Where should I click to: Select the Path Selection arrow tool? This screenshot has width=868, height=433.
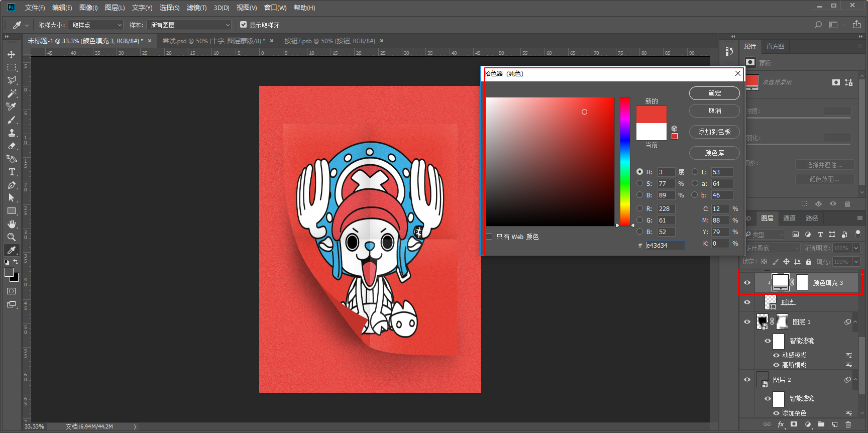coord(12,198)
